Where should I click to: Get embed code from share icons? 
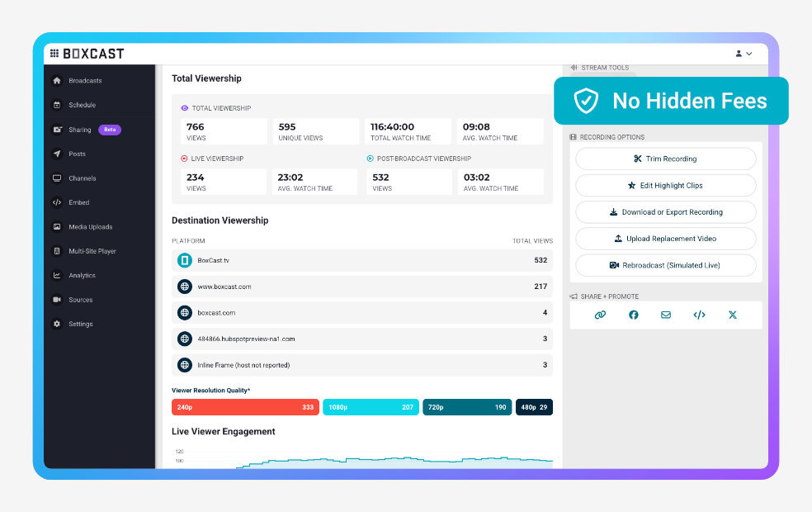point(699,315)
